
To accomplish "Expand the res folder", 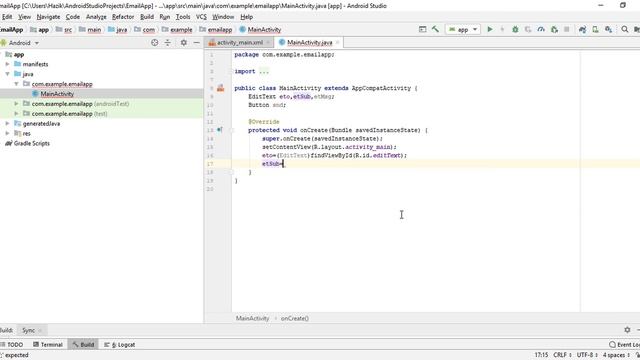I will (x=7, y=133).
